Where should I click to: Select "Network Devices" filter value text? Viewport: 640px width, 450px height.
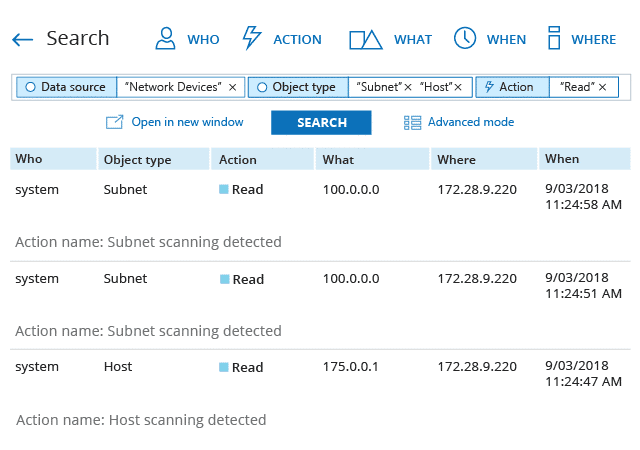pyautogui.click(x=173, y=87)
